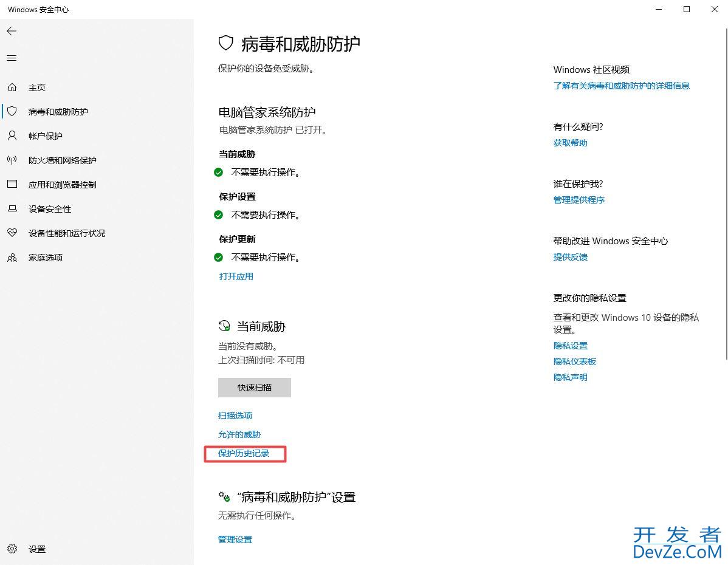This screenshot has width=728, height=565.
Task: Click 电脑管家系统防护 已打开。 status text
Action: click(x=273, y=130)
